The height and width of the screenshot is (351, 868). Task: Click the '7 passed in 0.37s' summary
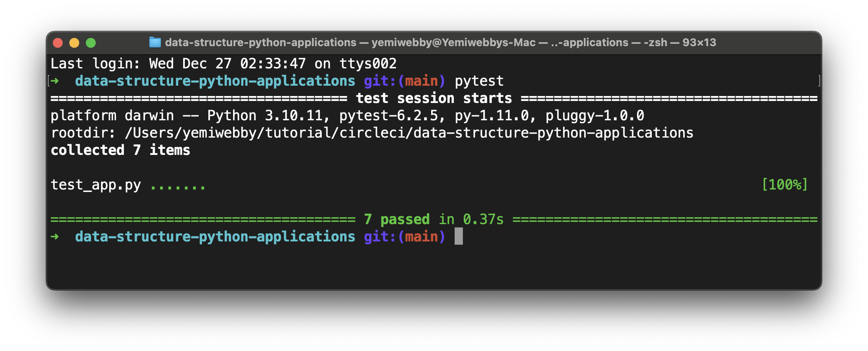(x=434, y=220)
